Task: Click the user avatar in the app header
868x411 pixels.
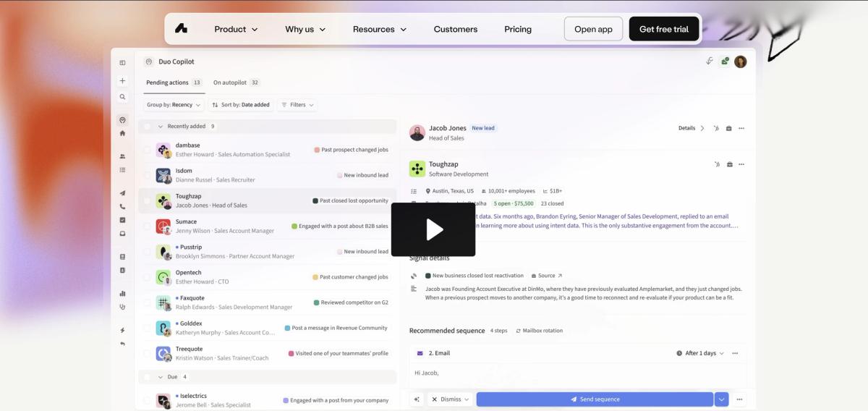Action: click(740, 62)
